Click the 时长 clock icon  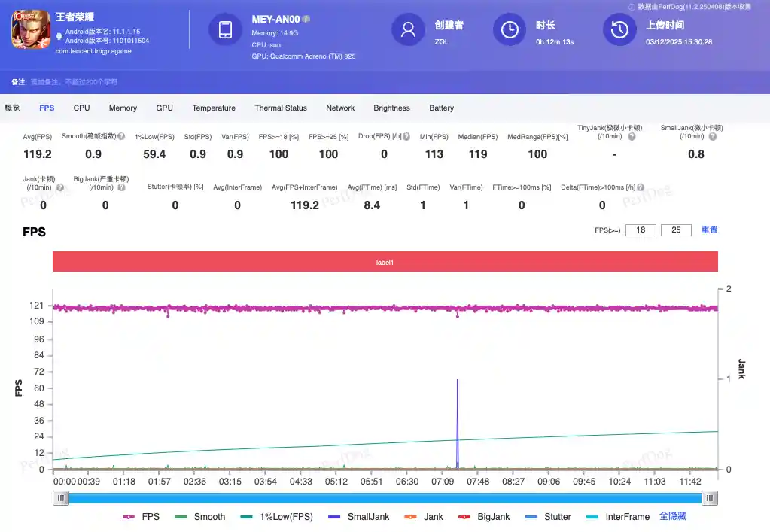tap(509, 30)
